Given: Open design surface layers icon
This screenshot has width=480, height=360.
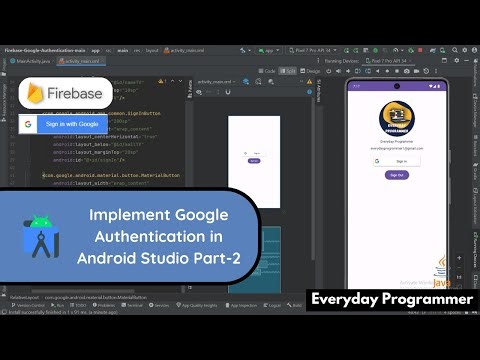Looking at the screenshot, I should tap(246, 82).
